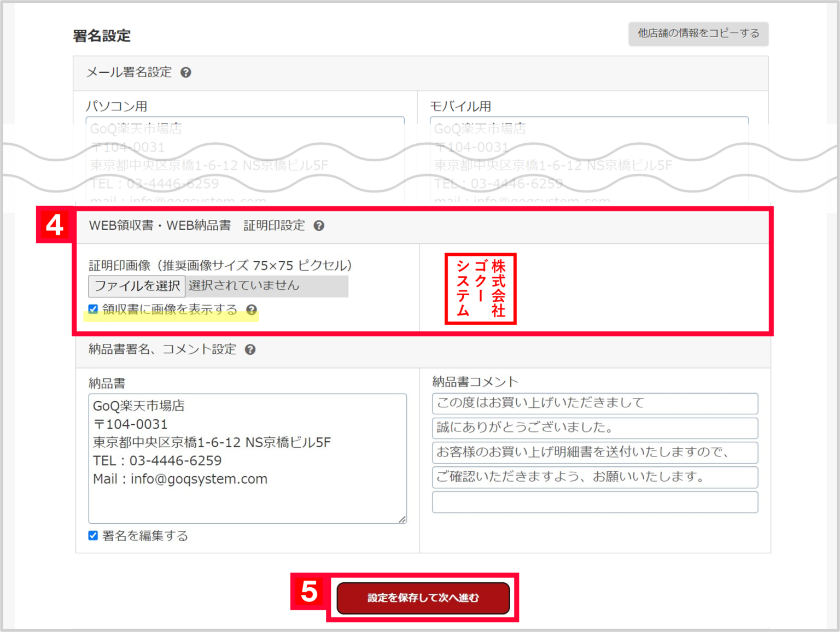Open help for 領収書に画像を表示する
Image resolution: width=840 pixels, height=632 pixels.
coord(252,309)
